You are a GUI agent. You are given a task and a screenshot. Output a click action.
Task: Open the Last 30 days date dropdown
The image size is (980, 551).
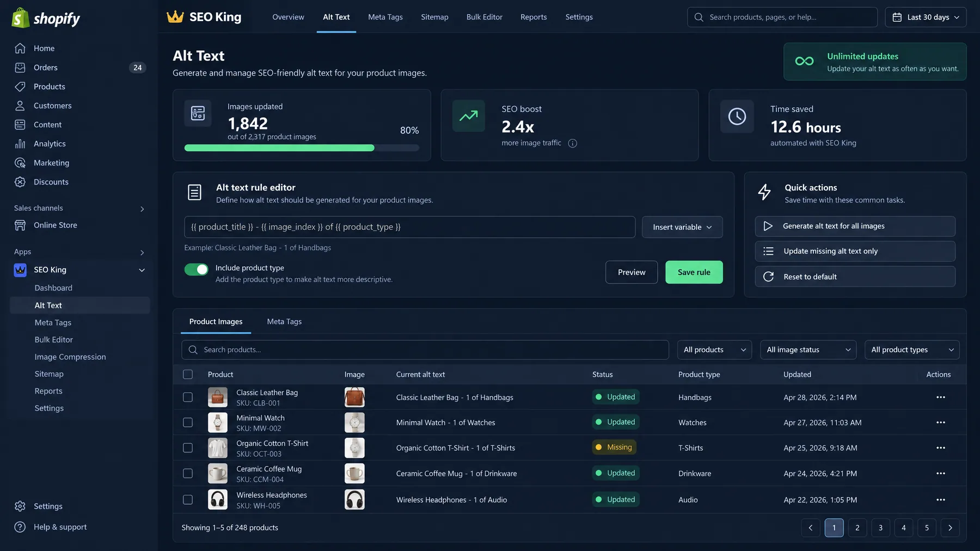click(926, 17)
